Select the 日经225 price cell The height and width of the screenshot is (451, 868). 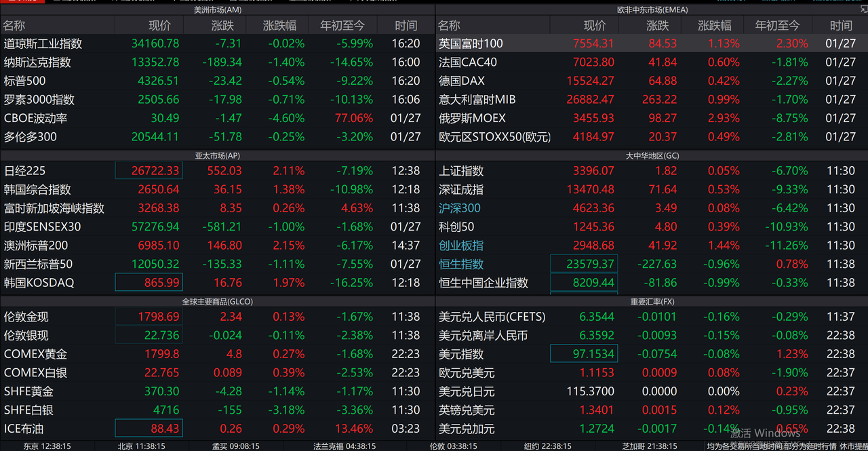pos(149,171)
